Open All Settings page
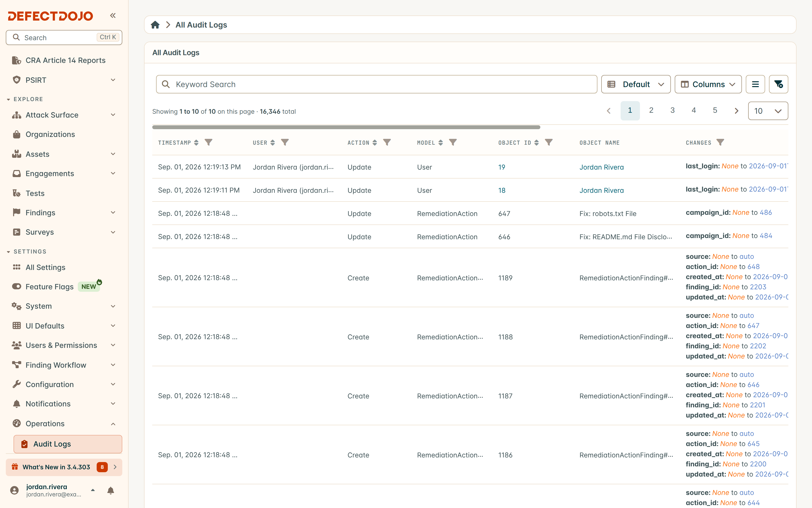The height and width of the screenshot is (508, 812). click(64, 267)
